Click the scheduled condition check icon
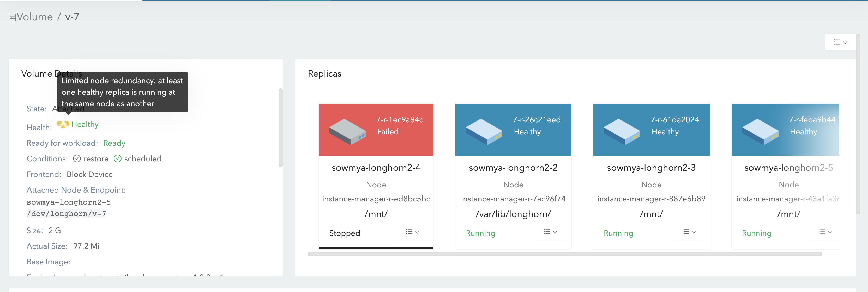The width and height of the screenshot is (868, 292). point(117,158)
